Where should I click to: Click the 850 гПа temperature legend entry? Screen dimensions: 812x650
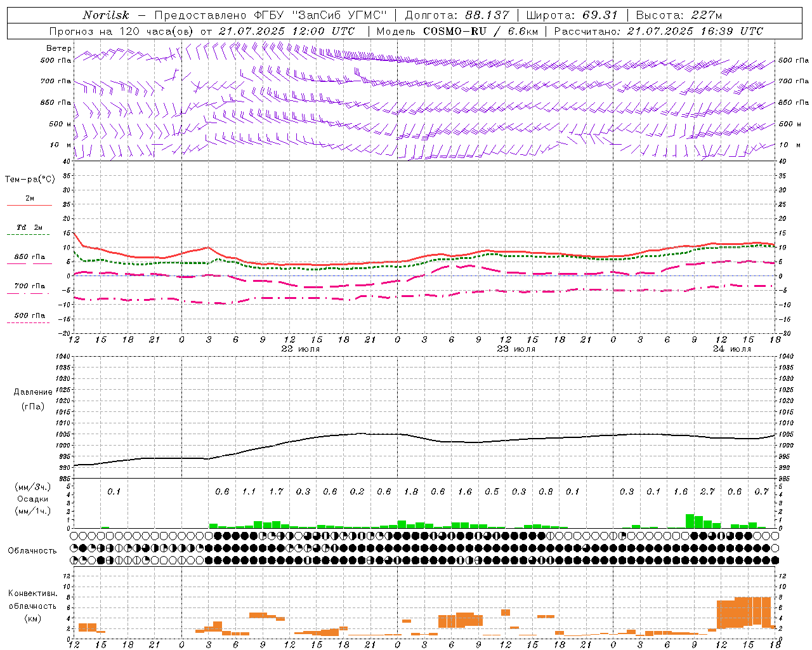[x=30, y=257]
